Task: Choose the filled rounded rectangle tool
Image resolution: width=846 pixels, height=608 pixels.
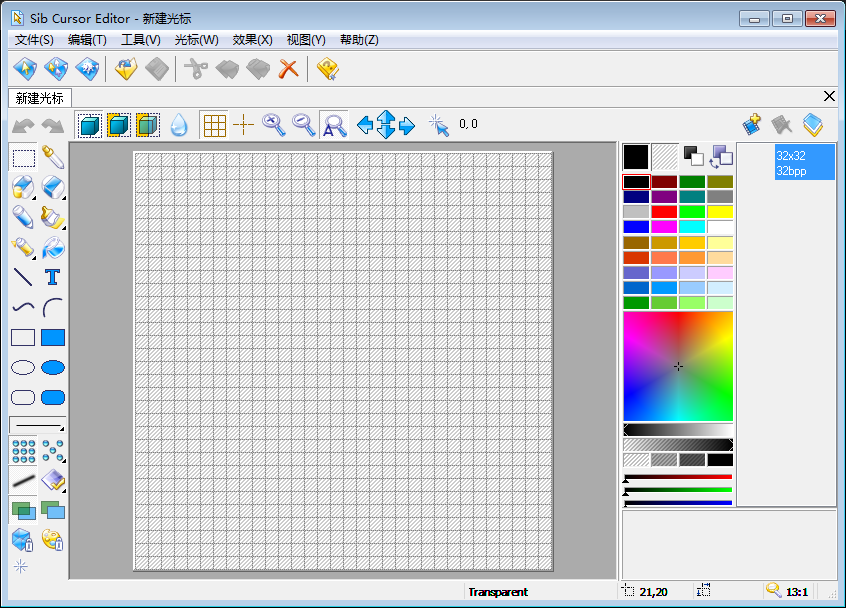Action: [53, 398]
